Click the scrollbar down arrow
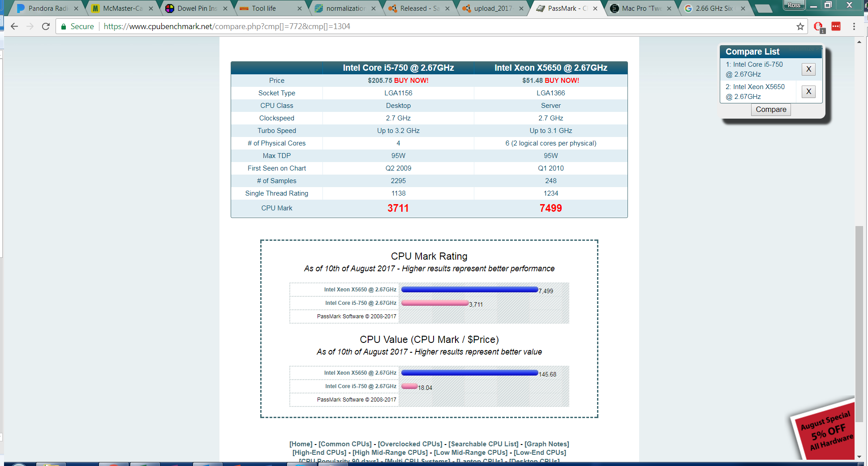 [859, 456]
